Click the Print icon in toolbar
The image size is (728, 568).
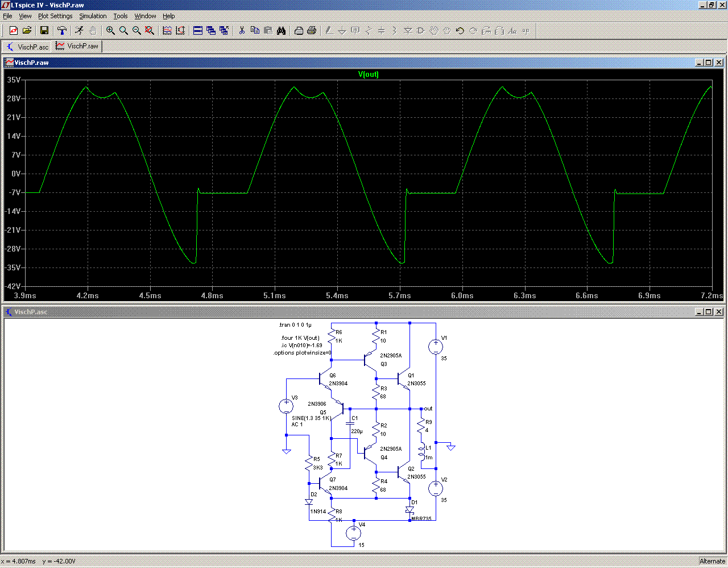[312, 31]
